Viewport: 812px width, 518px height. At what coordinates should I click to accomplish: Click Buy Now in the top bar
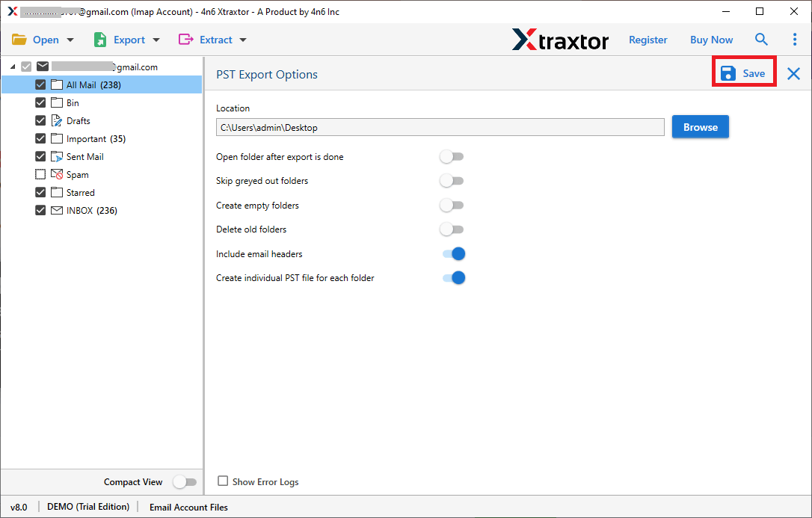(x=711, y=39)
